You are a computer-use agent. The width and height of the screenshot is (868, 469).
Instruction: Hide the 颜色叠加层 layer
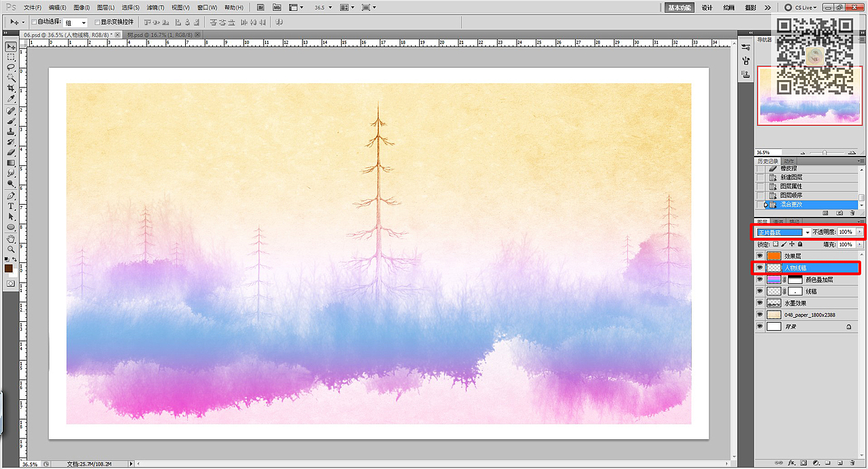[x=759, y=279]
